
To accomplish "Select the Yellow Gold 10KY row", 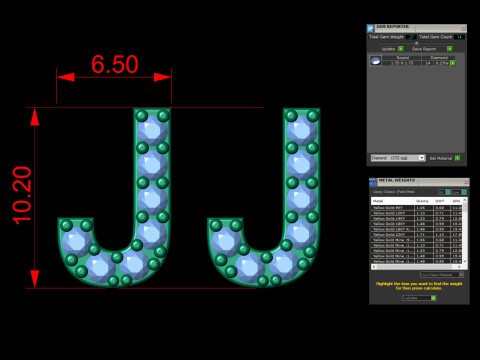I will (417, 213).
